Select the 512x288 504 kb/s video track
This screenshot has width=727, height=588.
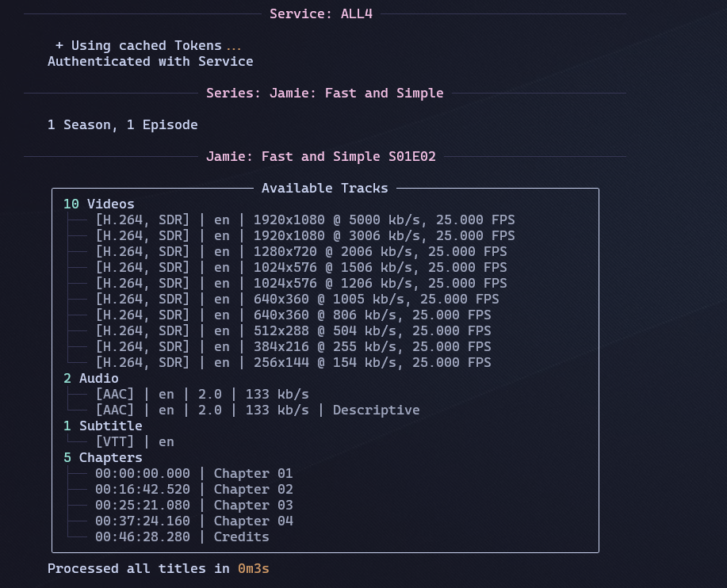(x=293, y=330)
